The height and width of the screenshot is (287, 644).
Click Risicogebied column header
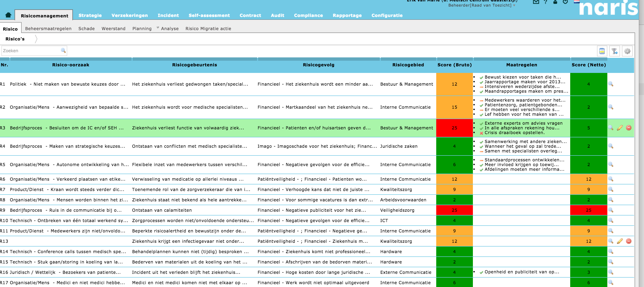[x=408, y=65]
